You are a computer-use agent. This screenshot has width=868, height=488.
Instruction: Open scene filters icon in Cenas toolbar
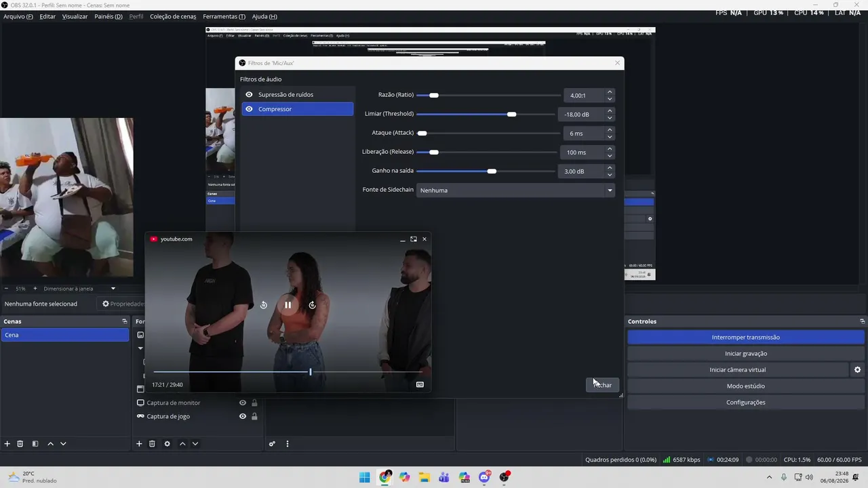[35, 444]
